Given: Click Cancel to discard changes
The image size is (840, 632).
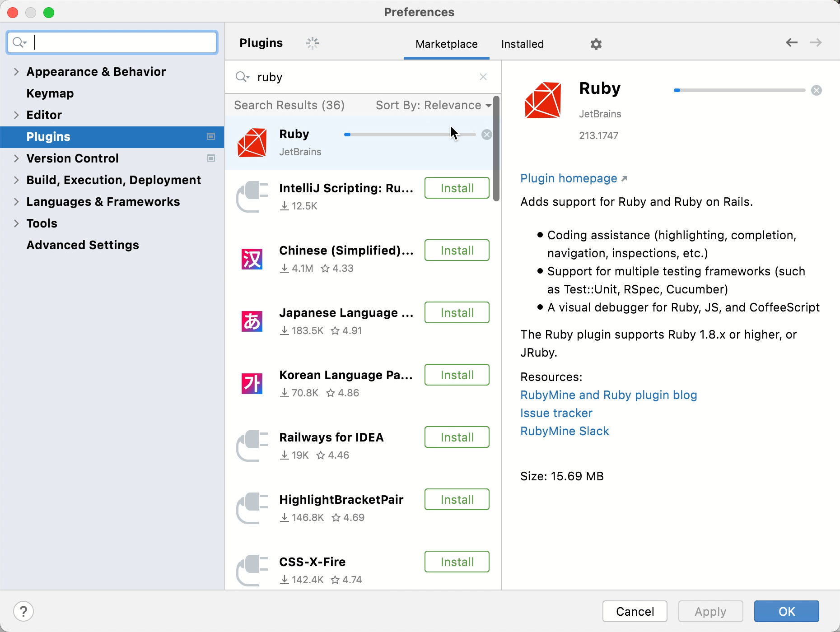Looking at the screenshot, I should [x=635, y=611].
